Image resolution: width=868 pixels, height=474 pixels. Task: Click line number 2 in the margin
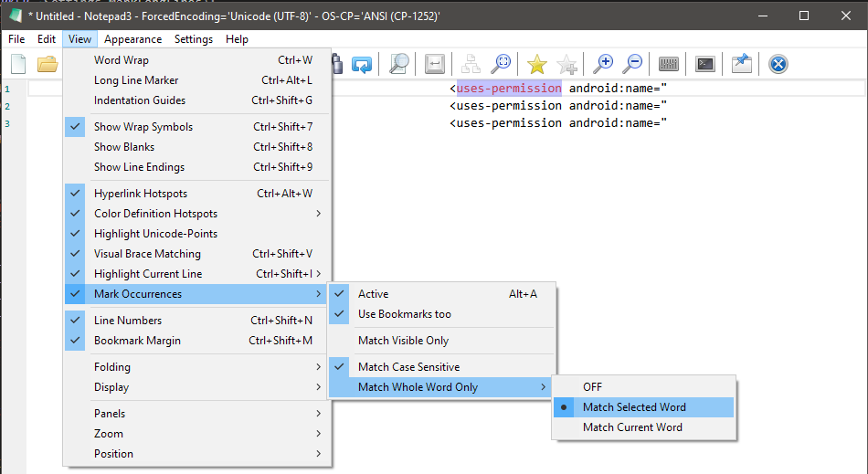pyautogui.click(x=7, y=106)
